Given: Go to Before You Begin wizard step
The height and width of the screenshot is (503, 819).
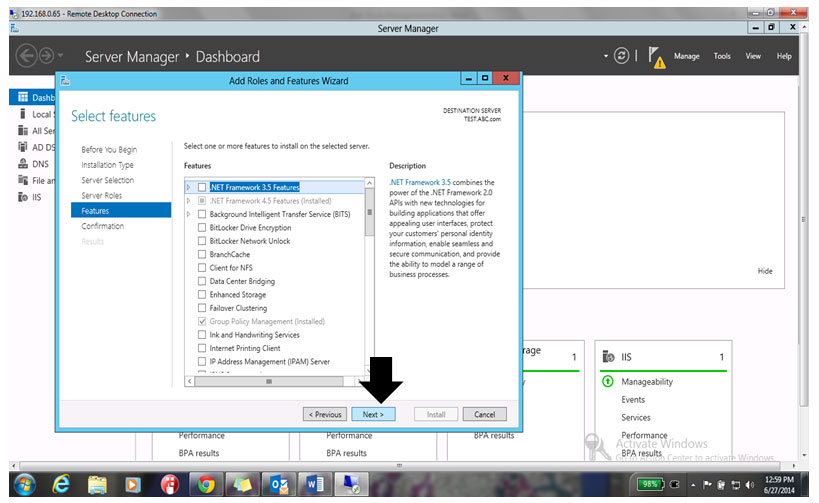Looking at the screenshot, I should click(x=109, y=149).
